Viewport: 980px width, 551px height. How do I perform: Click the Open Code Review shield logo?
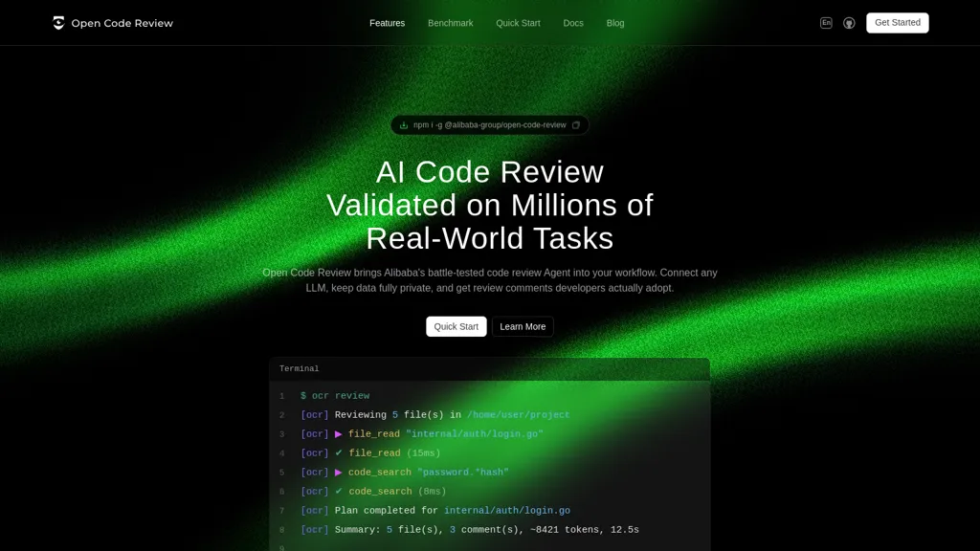[58, 23]
